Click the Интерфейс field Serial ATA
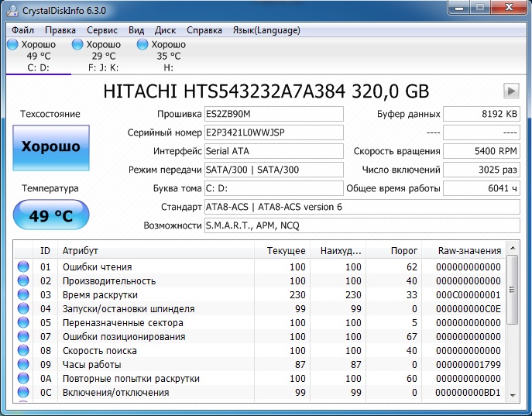 (x=274, y=151)
